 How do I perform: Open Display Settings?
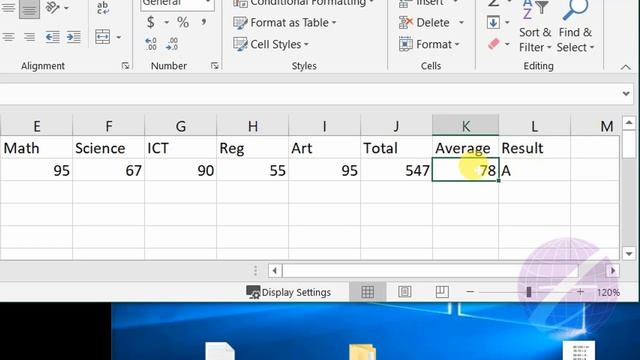coord(289,292)
